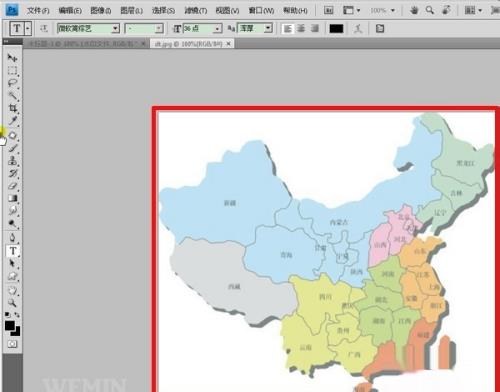Select the Eyedropper tool

pos(12,121)
